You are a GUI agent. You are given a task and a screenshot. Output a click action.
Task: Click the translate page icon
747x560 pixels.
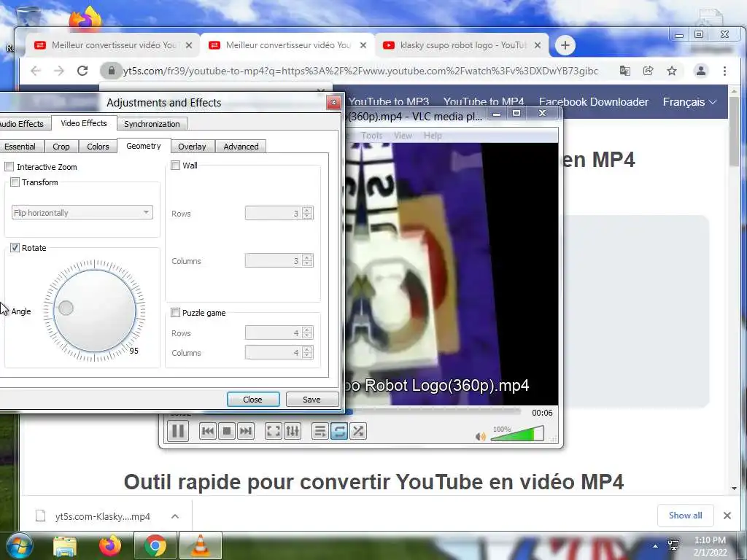click(x=624, y=71)
